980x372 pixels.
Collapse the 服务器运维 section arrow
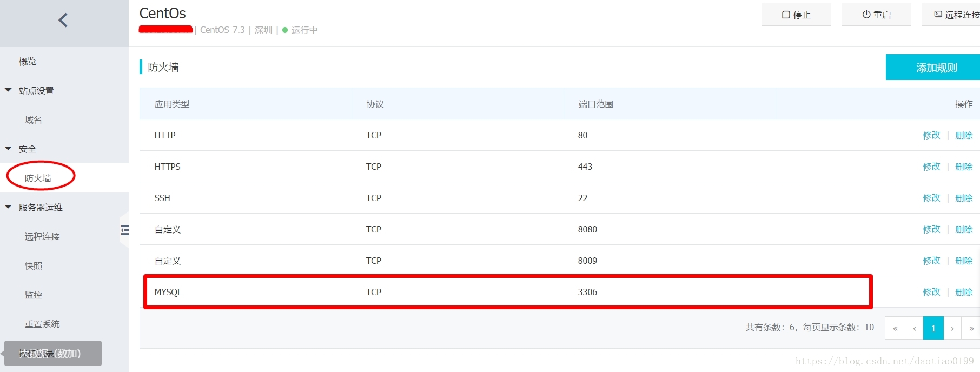8,207
